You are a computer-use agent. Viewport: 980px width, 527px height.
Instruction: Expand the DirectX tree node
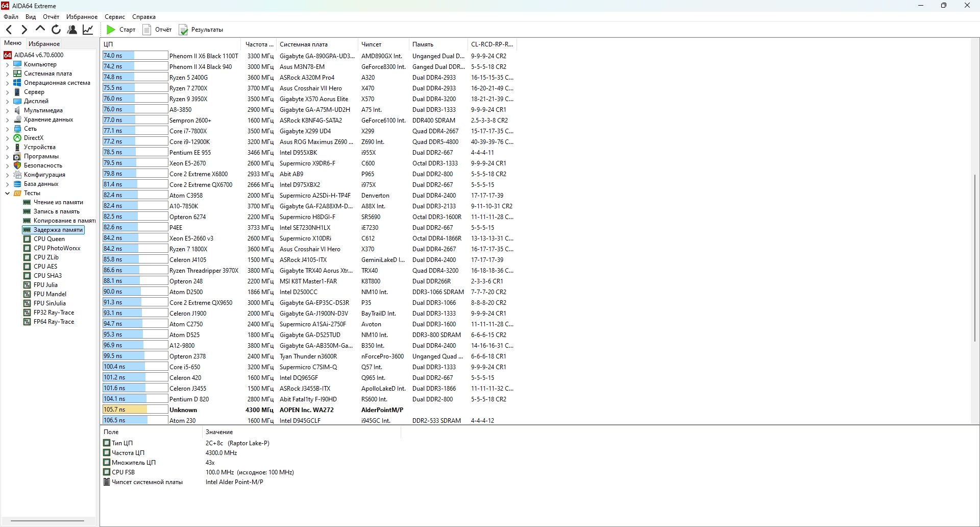click(7, 138)
